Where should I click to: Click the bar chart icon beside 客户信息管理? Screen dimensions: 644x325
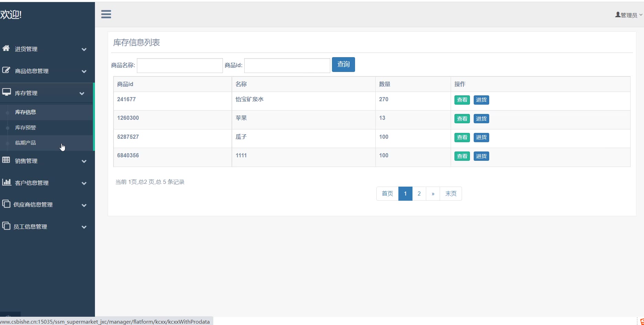(6, 182)
